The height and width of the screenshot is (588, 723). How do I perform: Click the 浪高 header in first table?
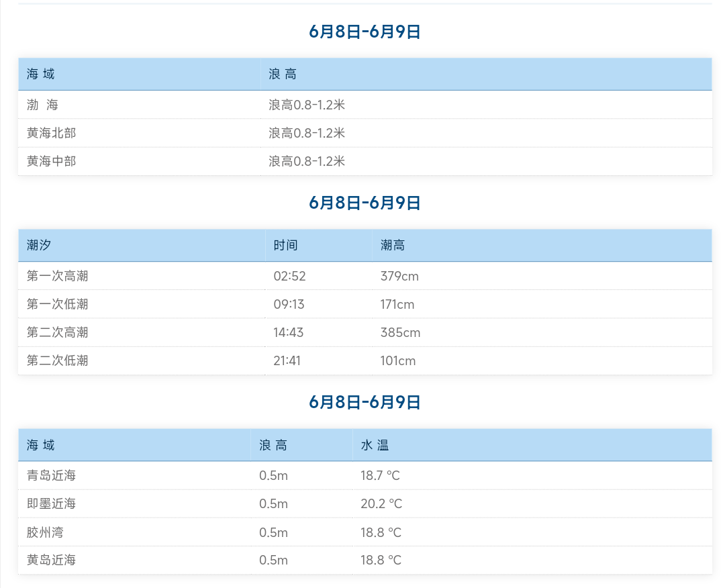pyautogui.click(x=283, y=74)
